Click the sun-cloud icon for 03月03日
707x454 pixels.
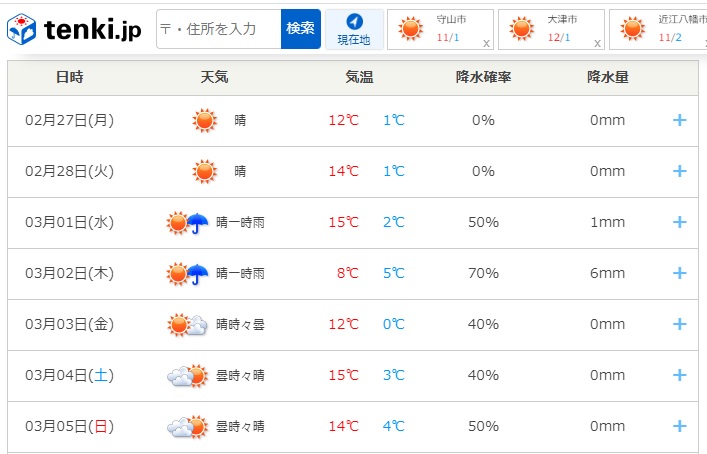click(x=187, y=324)
